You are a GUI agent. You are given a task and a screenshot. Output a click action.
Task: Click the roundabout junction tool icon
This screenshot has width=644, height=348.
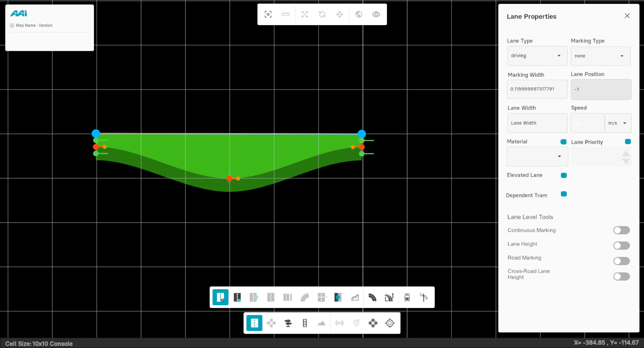[373, 323]
